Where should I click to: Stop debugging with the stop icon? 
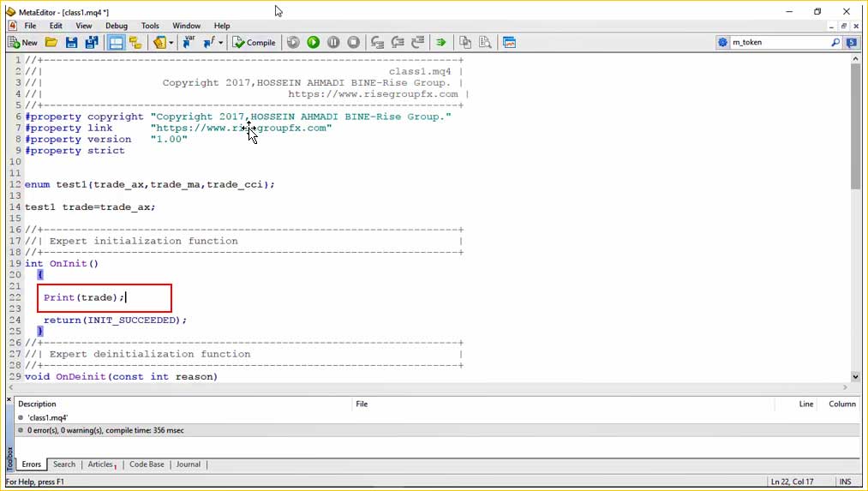[353, 43]
